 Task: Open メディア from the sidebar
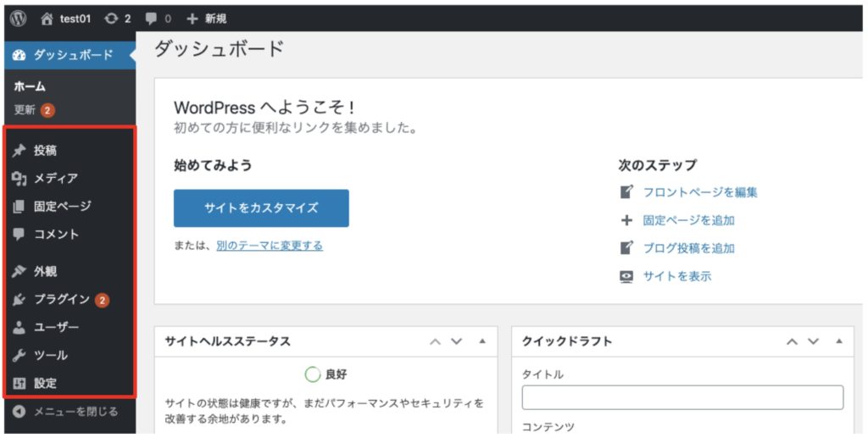coord(55,179)
